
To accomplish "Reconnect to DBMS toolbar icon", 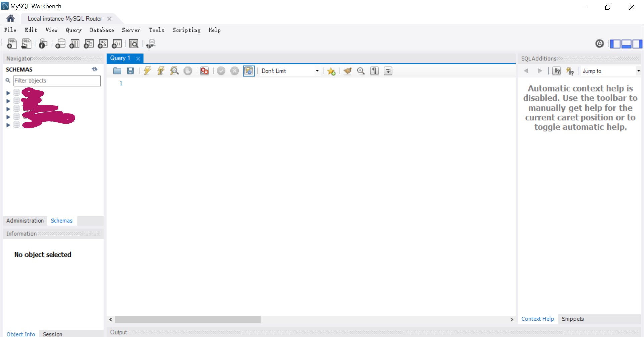I will pyautogui.click(x=151, y=44).
